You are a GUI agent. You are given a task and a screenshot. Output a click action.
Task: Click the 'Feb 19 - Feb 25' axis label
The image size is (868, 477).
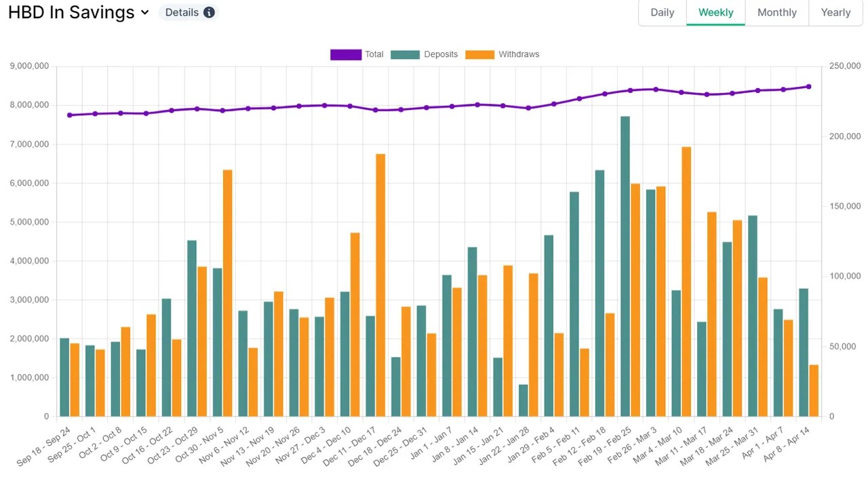tap(606, 446)
